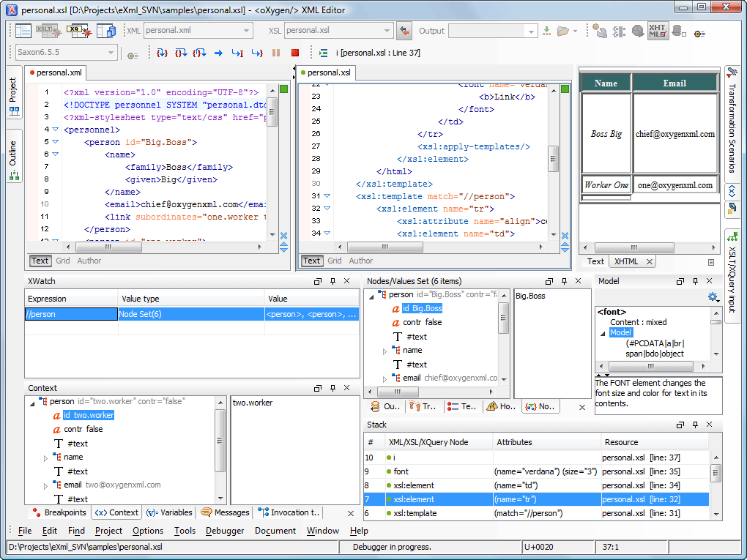Switch to the Editor perspective icon
Viewport: 747px width, 560px height.
click(x=23, y=31)
